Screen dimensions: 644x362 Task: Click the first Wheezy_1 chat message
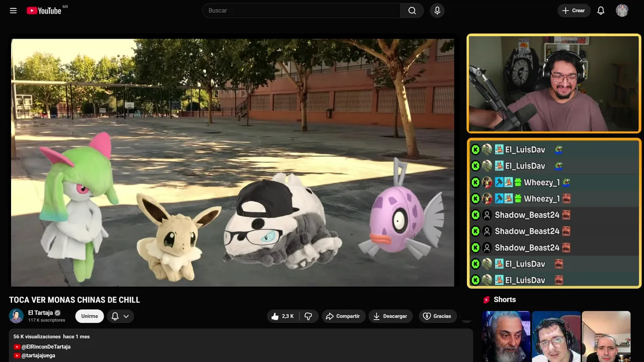point(554,182)
